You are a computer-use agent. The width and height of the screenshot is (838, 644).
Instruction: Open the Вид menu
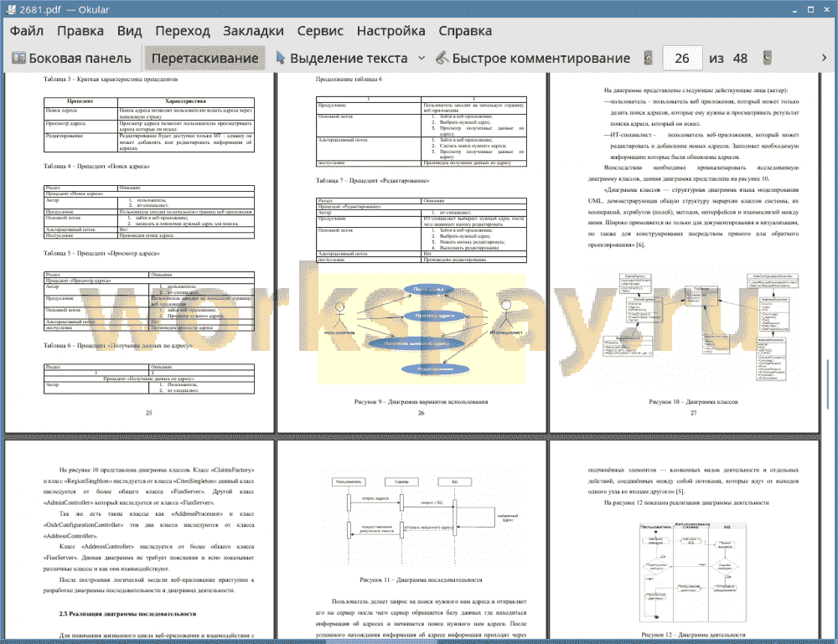[129, 31]
